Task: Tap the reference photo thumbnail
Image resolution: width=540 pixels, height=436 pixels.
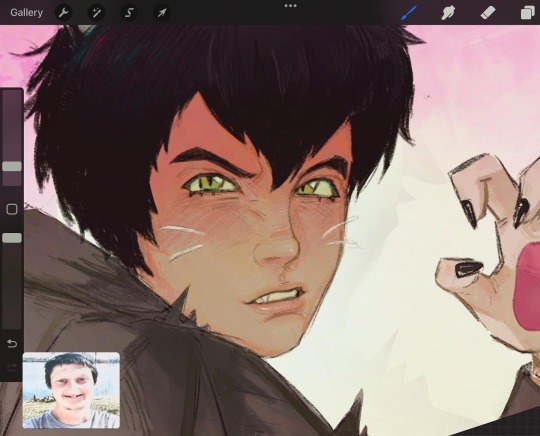Action: click(71, 390)
